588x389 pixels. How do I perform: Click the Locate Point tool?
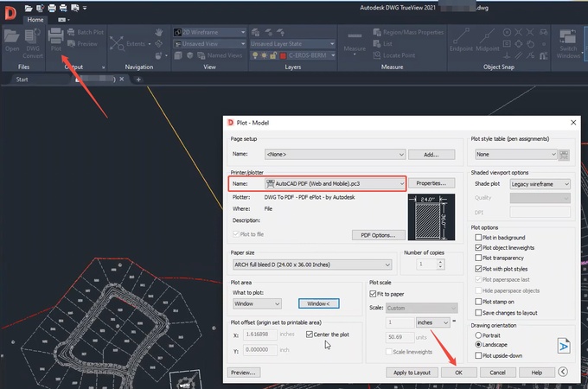tap(394, 55)
